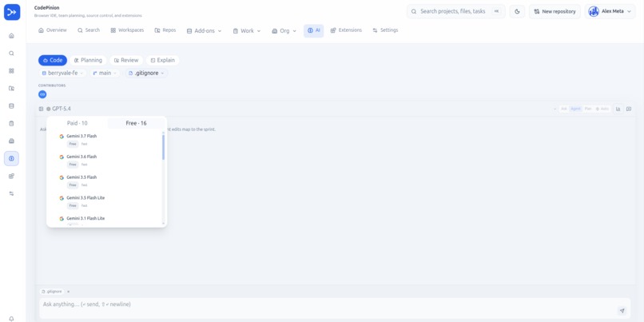Open the main branch dropdown
This screenshot has width=644, height=322.
tap(105, 73)
